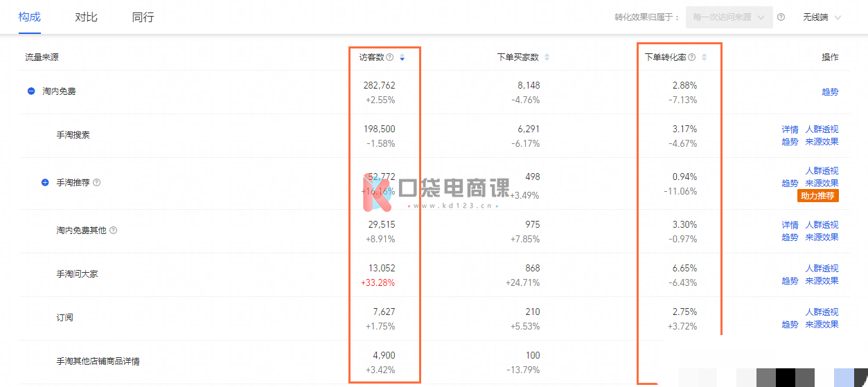
Task: Switch to the 对比 tab
Action: (x=86, y=17)
